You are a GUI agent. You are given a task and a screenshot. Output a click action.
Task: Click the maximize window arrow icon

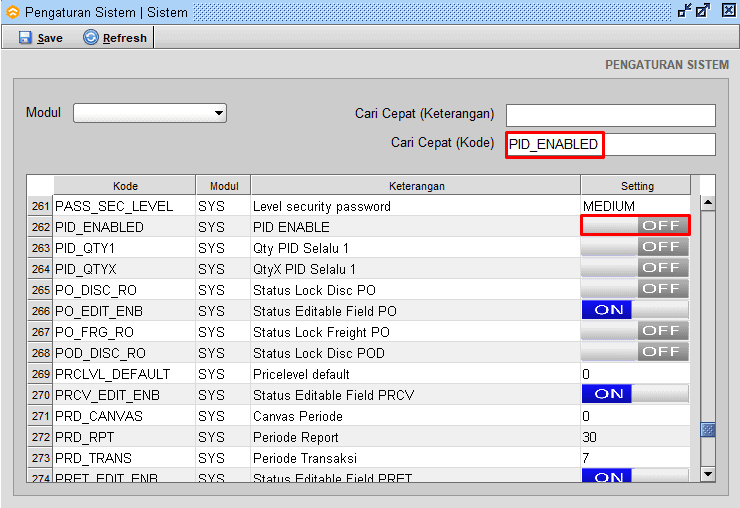tap(704, 10)
